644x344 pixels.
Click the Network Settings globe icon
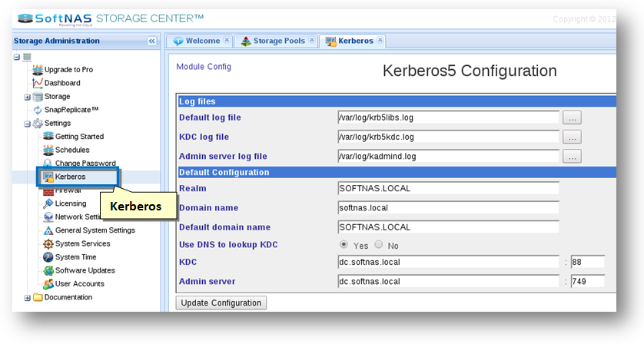(48, 217)
